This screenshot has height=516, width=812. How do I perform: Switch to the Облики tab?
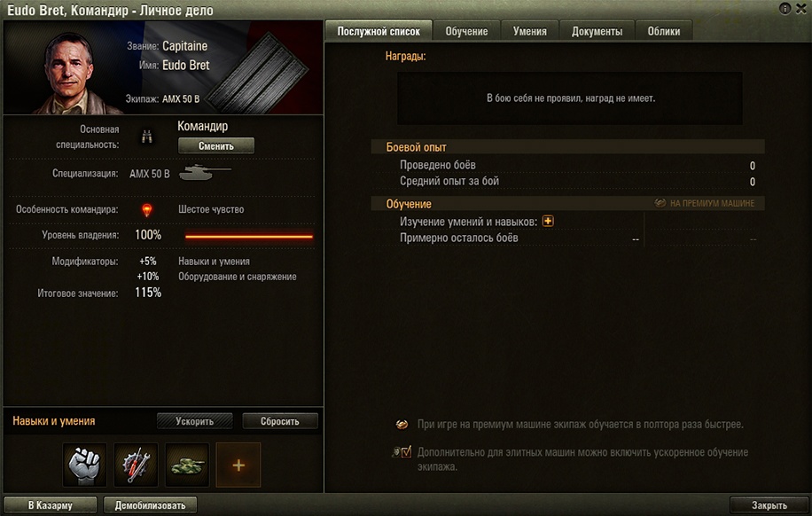[664, 31]
